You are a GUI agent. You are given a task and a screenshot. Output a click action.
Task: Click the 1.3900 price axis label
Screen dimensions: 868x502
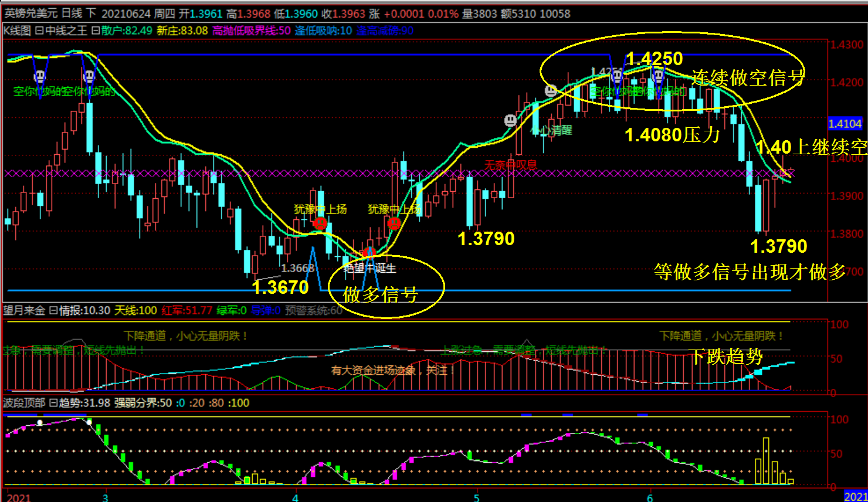tap(847, 196)
